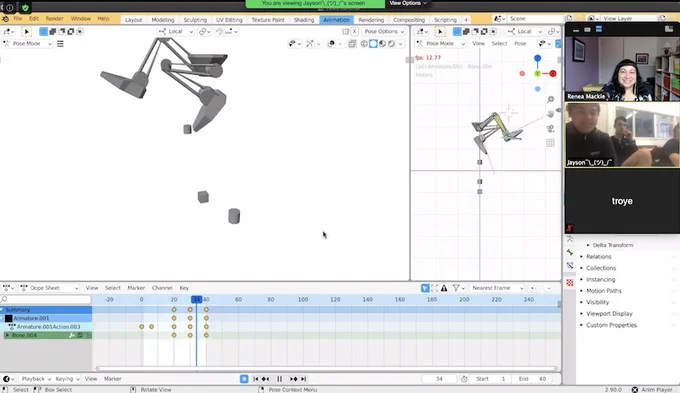Click the set-new-selection mode icon in left viewport
Image resolution: width=680 pixels, height=393 pixels.
coord(43,32)
